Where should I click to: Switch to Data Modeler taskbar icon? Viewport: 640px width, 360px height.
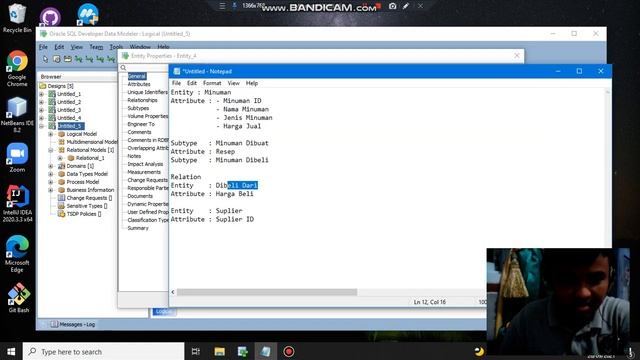point(242,351)
